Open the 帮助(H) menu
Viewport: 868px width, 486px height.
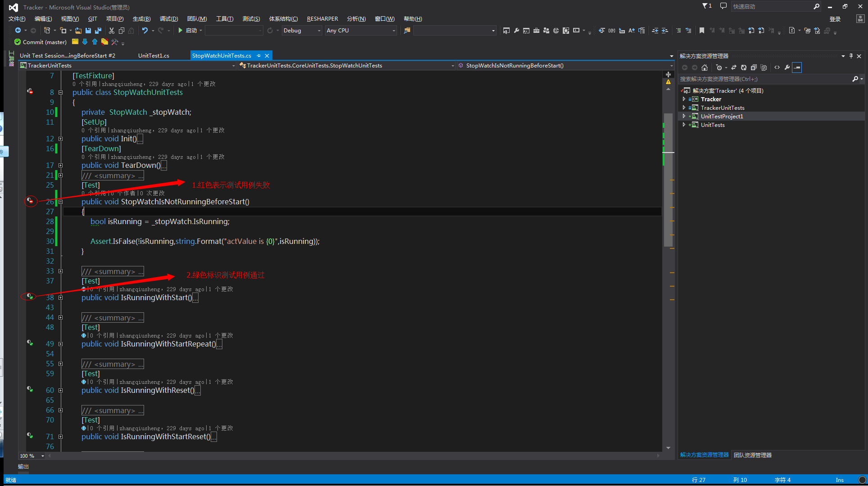point(413,18)
